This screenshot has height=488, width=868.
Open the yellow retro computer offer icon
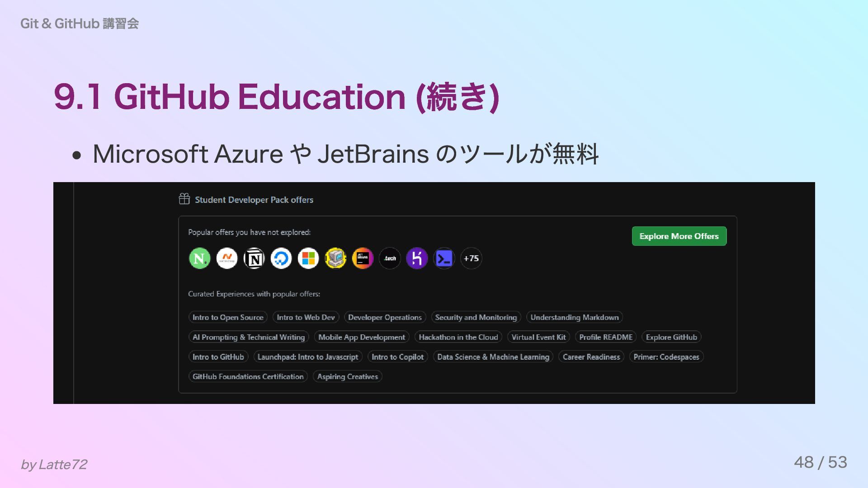pyautogui.click(x=335, y=258)
